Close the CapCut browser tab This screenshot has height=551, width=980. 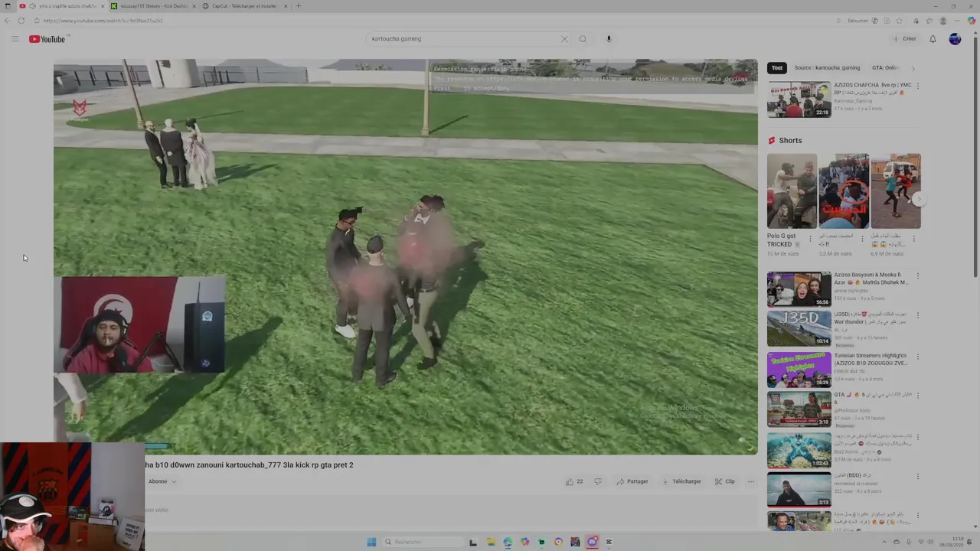(x=286, y=6)
